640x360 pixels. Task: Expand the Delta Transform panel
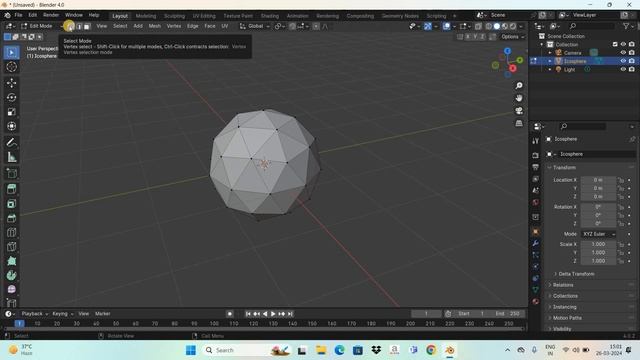pyautogui.click(x=576, y=273)
